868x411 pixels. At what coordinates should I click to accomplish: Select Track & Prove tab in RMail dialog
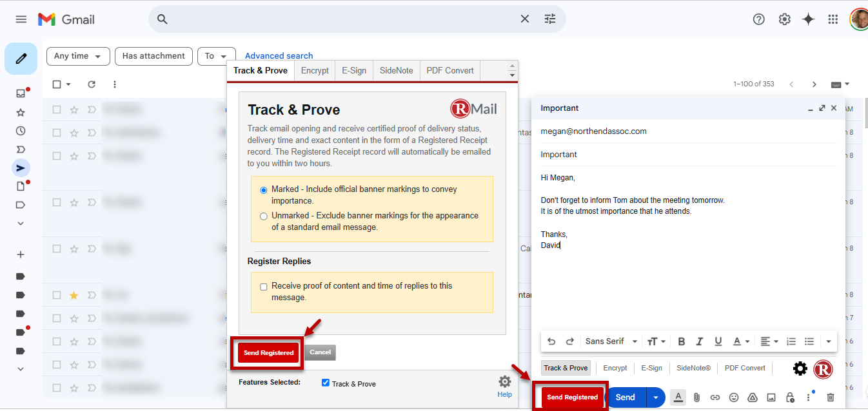pos(261,71)
